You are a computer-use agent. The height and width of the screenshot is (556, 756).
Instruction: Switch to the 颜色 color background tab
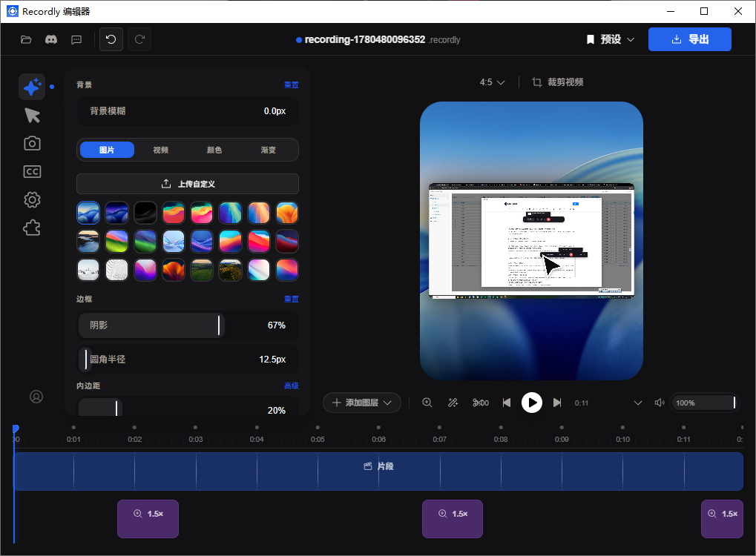coord(214,150)
